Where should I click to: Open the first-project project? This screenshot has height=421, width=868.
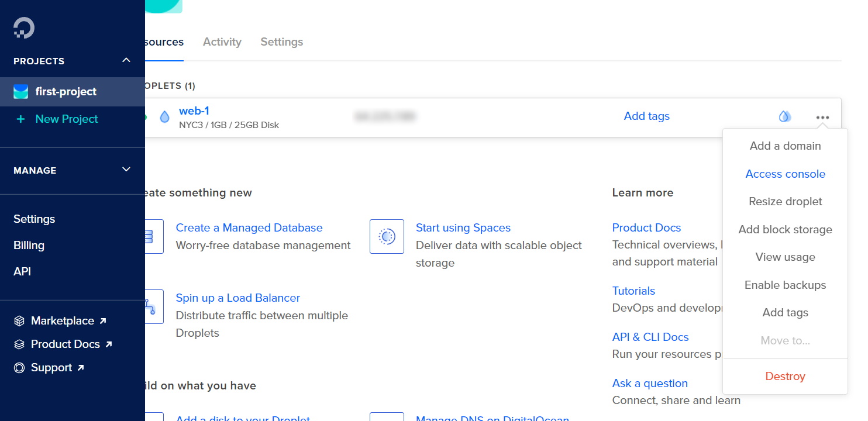[73, 91]
